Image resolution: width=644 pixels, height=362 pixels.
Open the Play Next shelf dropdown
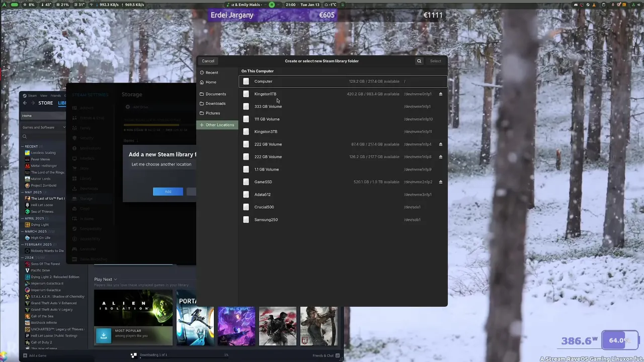[105, 280]
